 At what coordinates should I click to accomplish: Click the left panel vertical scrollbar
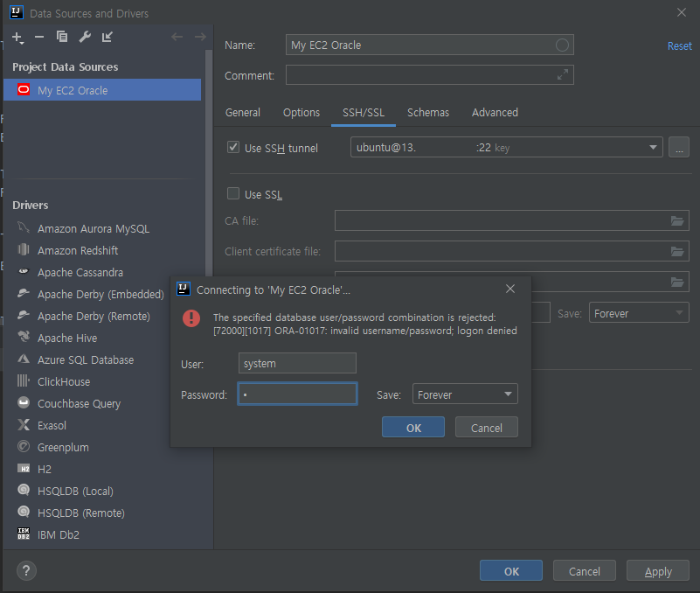[x=209, y=161]
